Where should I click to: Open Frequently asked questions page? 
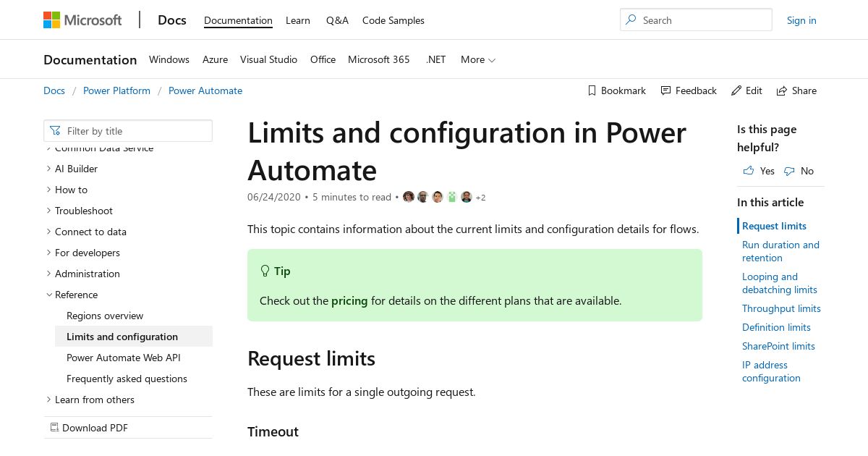(127, 379)
